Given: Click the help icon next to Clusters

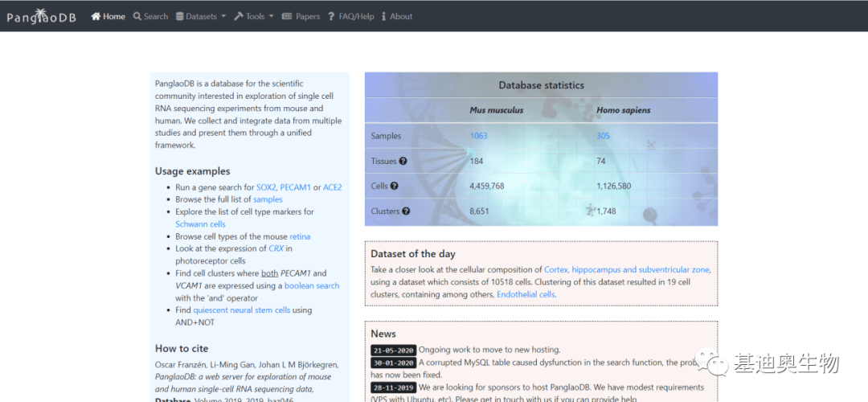Looking at the screenshot, I should click(x=406, y=211).
